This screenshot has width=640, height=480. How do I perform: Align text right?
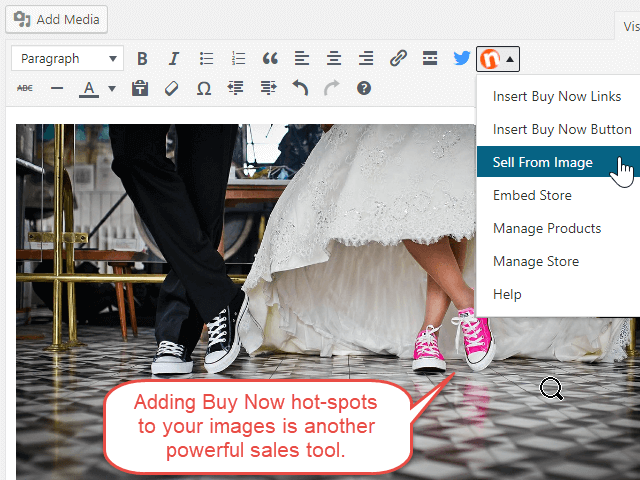[366, 59]
